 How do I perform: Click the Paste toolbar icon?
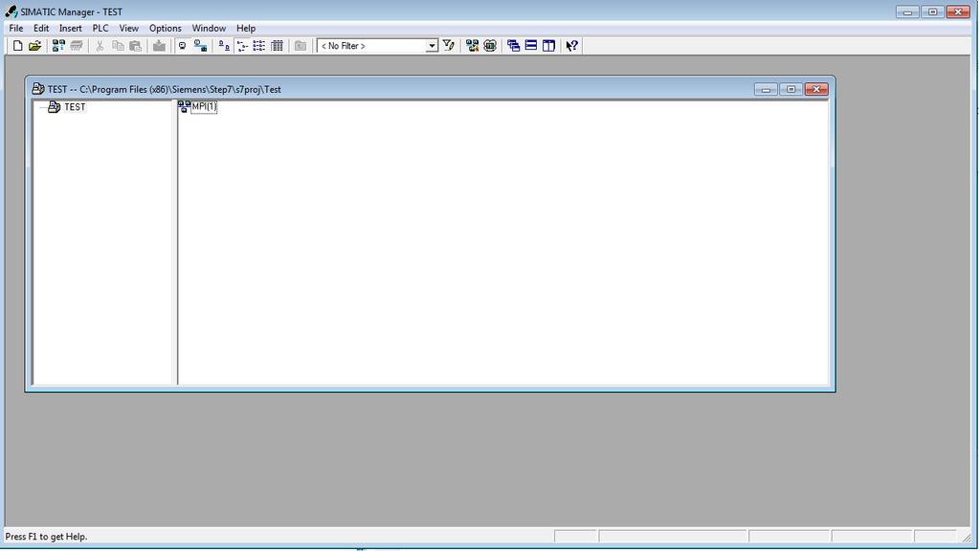point(135,46)
